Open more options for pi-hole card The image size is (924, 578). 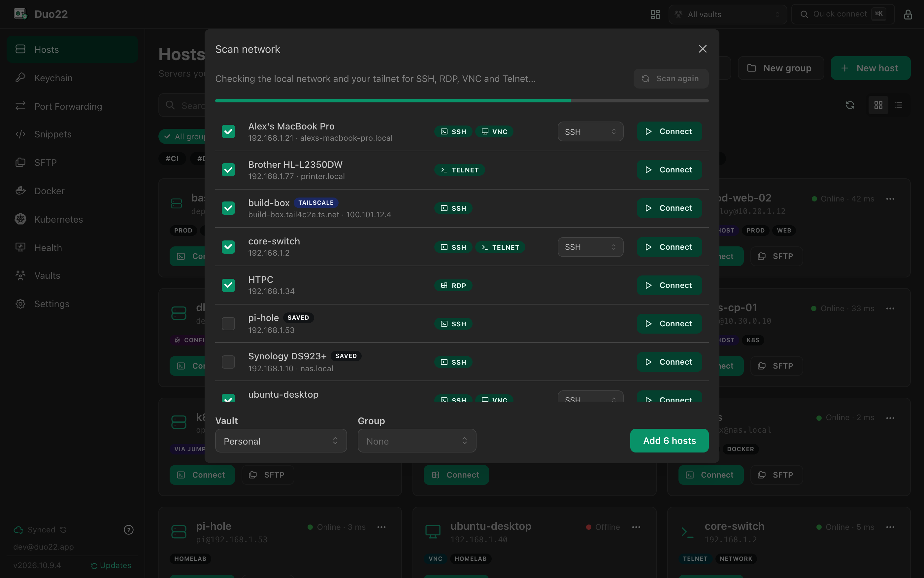pyautogui.click(x=381, y=527)
